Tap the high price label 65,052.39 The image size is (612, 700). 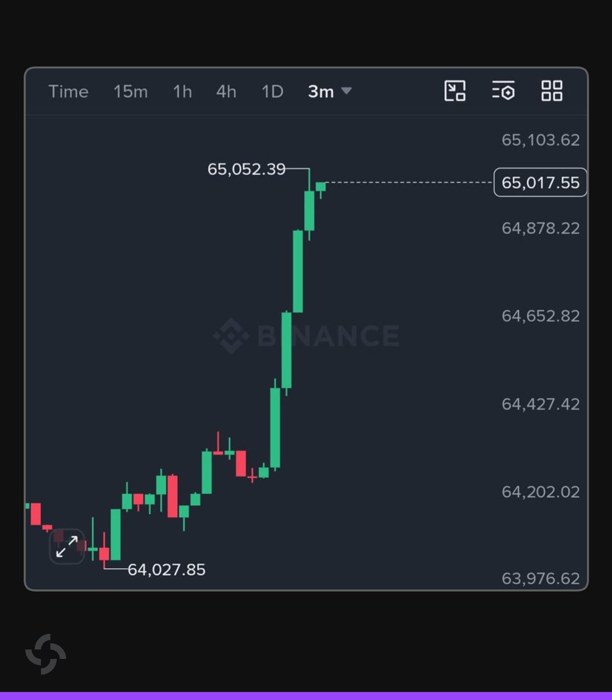[x=247, y=169]
